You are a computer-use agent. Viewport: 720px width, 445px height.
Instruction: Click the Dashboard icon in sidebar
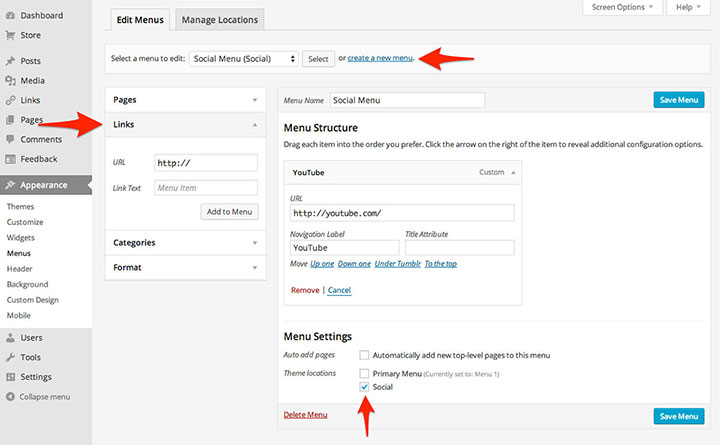pos(9,16)
